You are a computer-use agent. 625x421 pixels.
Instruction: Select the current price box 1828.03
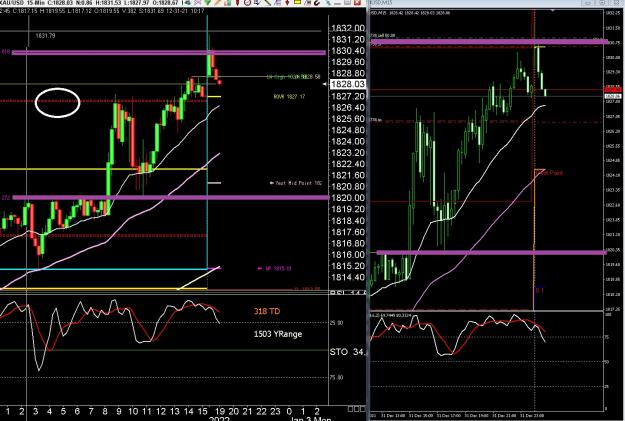click(348, 84)
